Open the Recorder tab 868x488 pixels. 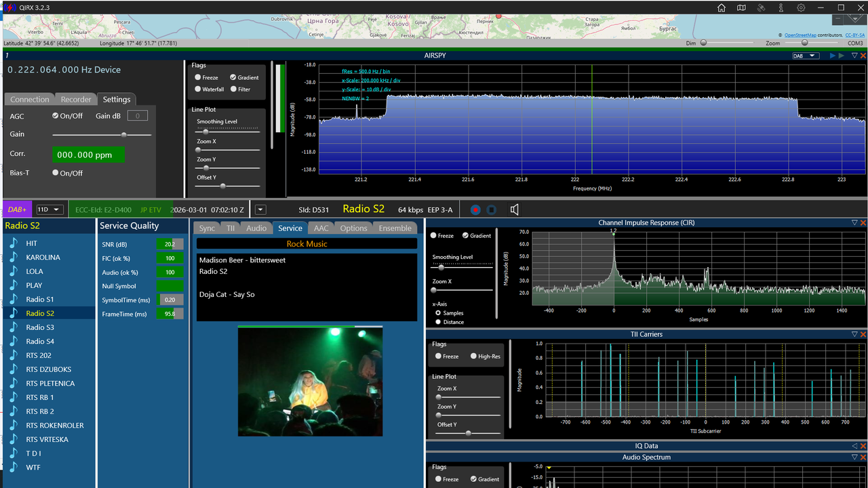(x=76, y=99)
